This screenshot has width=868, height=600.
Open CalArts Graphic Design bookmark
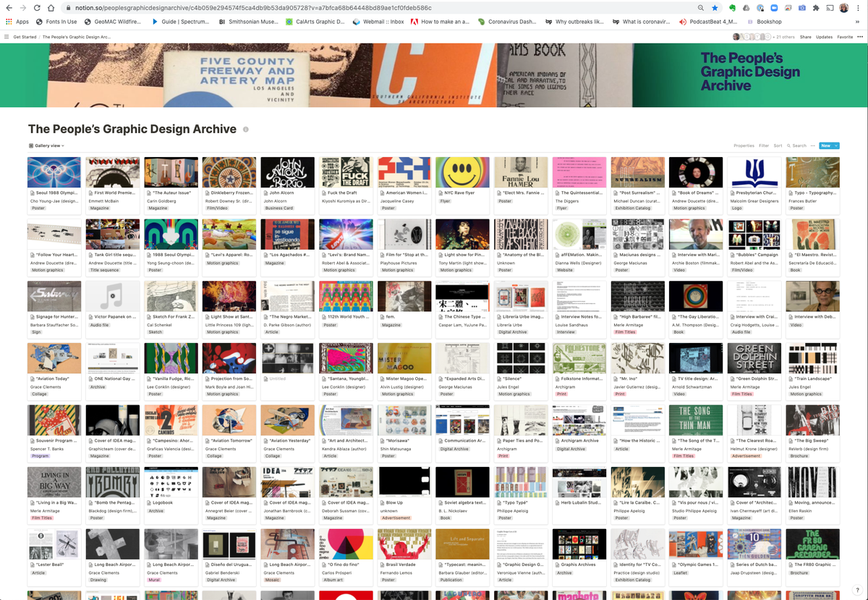(315, 22)
